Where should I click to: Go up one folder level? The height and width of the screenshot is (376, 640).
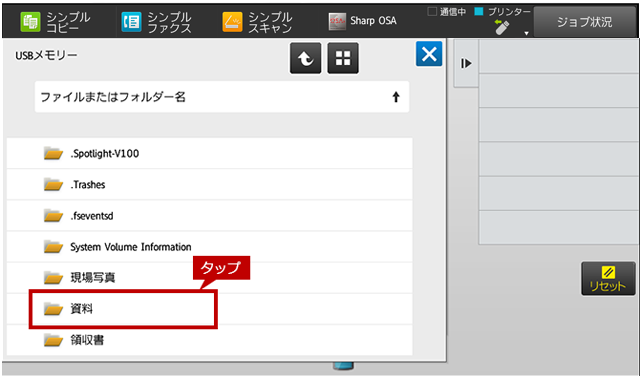(x=305, y=58)
